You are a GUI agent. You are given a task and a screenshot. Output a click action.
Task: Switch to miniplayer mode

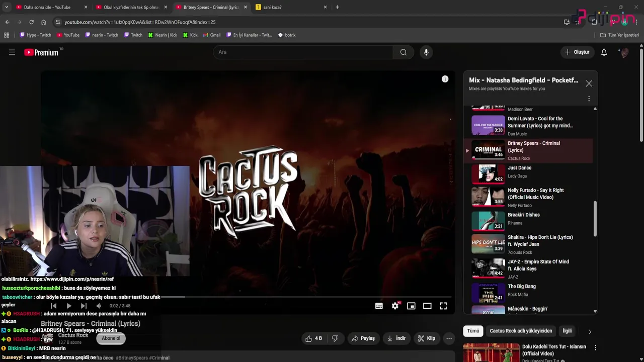[411, 306]
